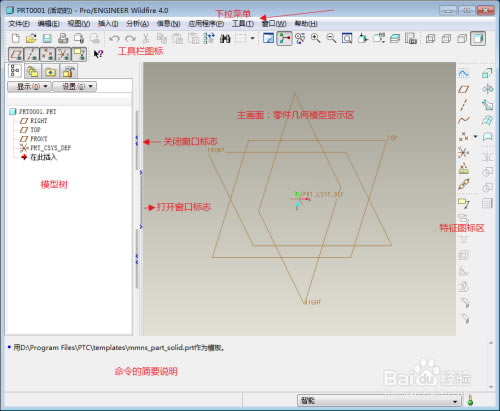
Task: Click the Zoom In magnifier icon
Action: coord(315,38)
